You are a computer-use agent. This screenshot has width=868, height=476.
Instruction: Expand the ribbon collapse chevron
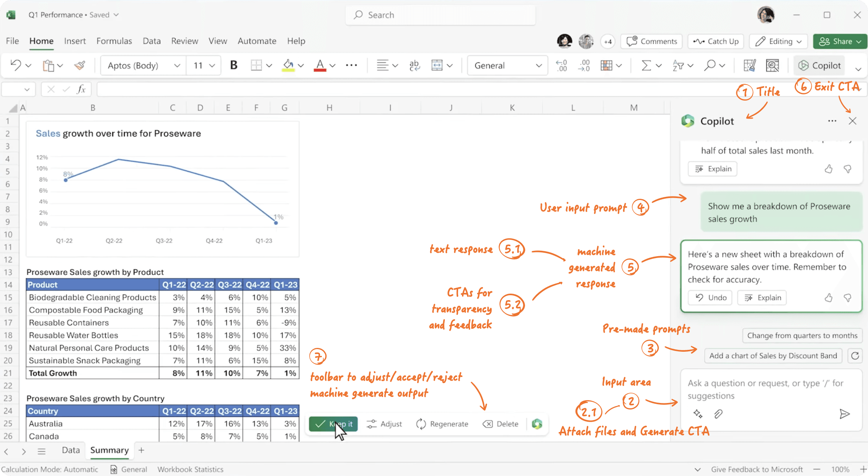pos(858,69)
